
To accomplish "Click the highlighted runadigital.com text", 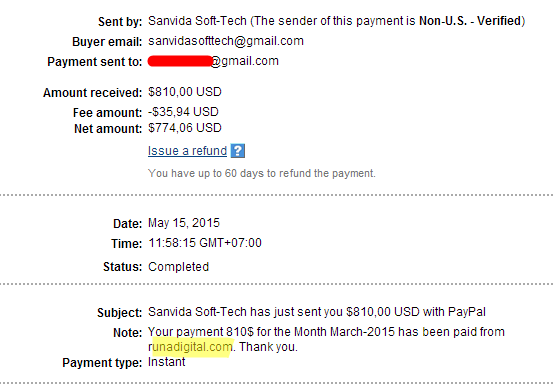I will click(x=190, y=347).
